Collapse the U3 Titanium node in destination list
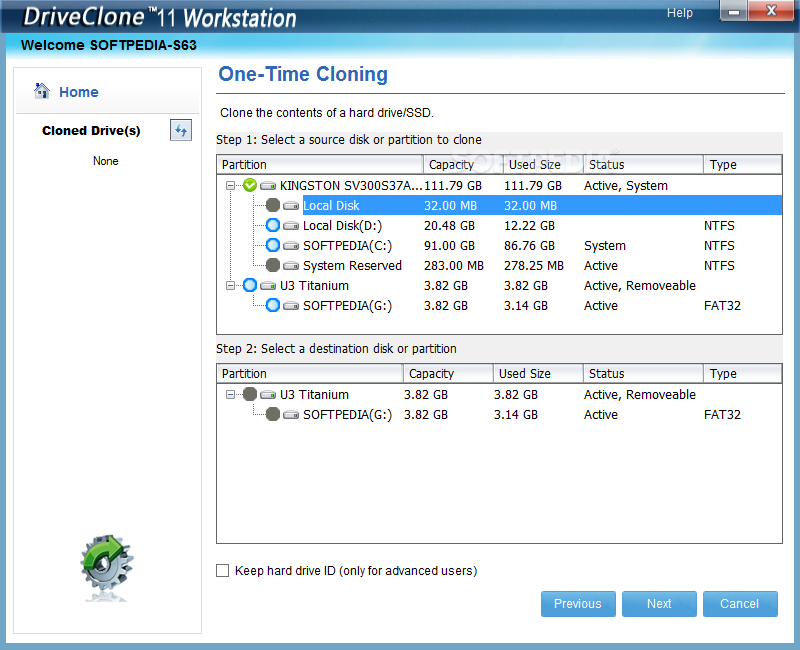The image size is (800, 650). [x=231, y=395]
